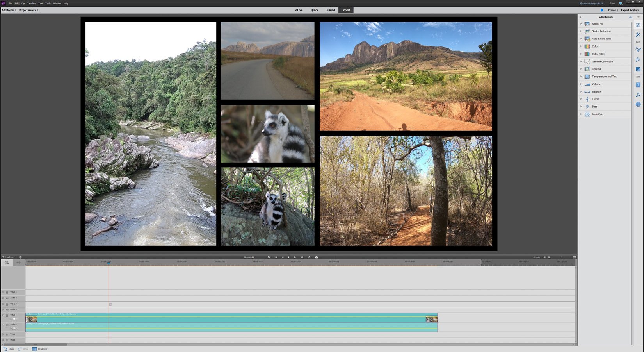Expand the Lighting adjustment

(x=581, y=69)
